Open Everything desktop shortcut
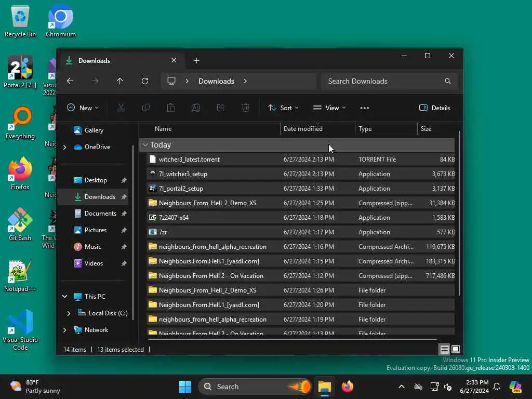Viewport: 532px width, 399px height. tap(20, 123)
